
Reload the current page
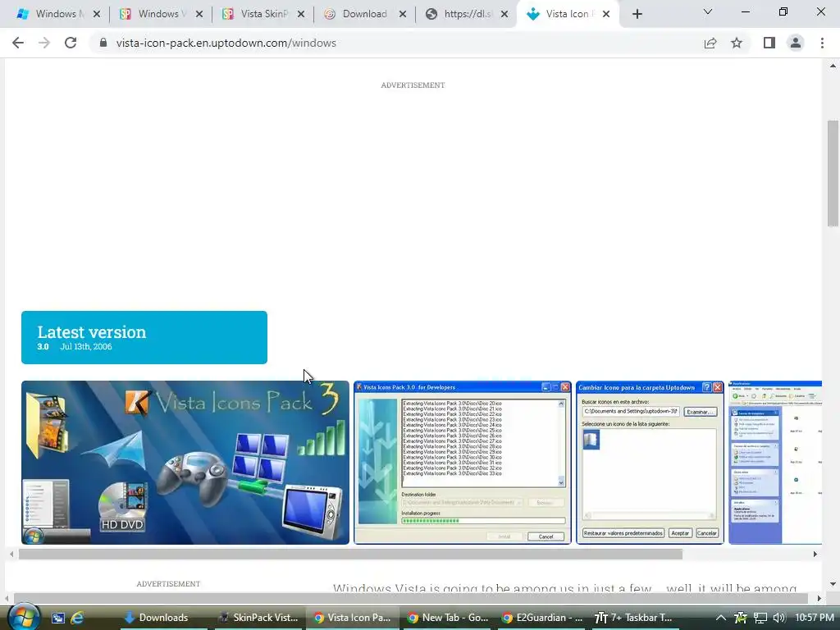click(x=71, y=43)
